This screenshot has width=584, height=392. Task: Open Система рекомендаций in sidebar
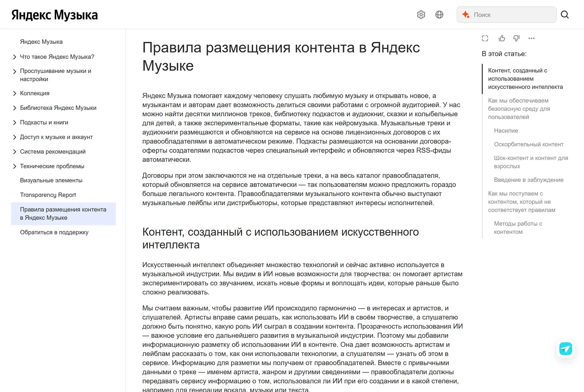[53, 152]
